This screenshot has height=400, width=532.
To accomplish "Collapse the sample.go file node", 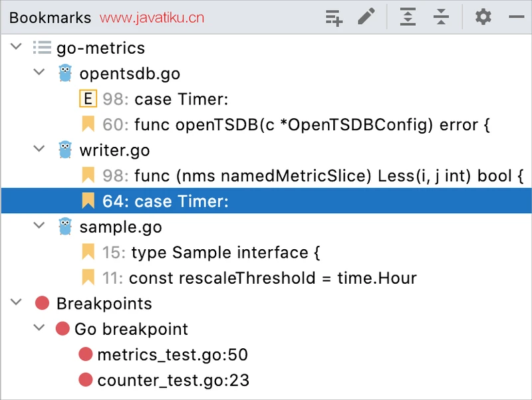I will coord(40,227).
